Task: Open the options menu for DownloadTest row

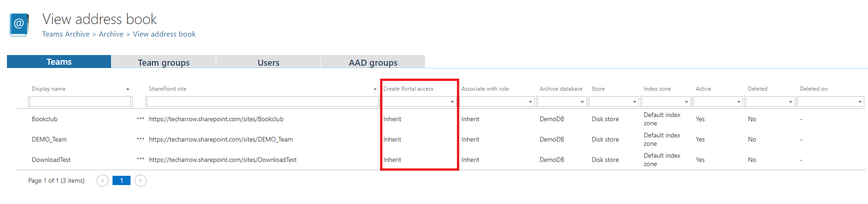Action: (x=140, y=159)
